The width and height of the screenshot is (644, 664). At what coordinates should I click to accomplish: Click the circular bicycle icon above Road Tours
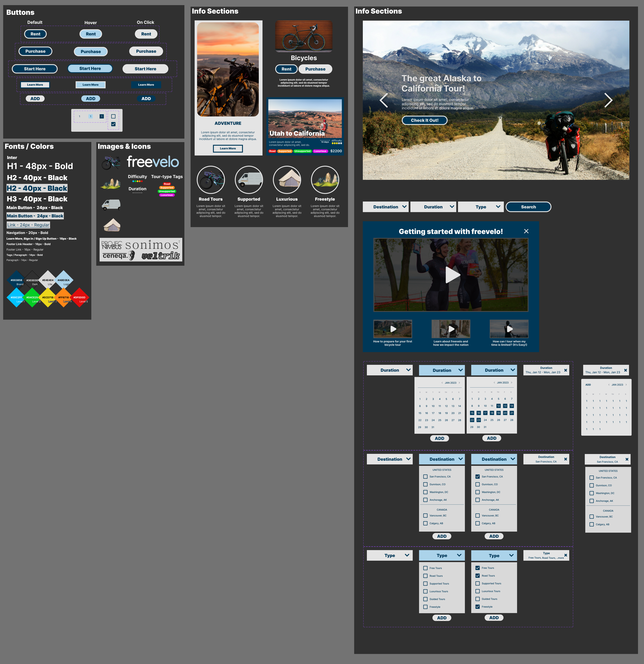(211, 180)
